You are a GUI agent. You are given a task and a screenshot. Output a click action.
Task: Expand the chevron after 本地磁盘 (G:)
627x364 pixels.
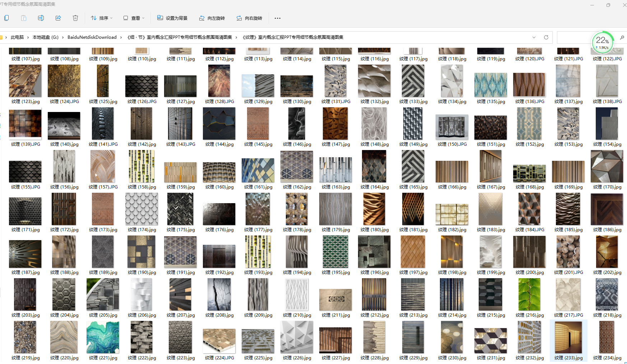[63, 37]
